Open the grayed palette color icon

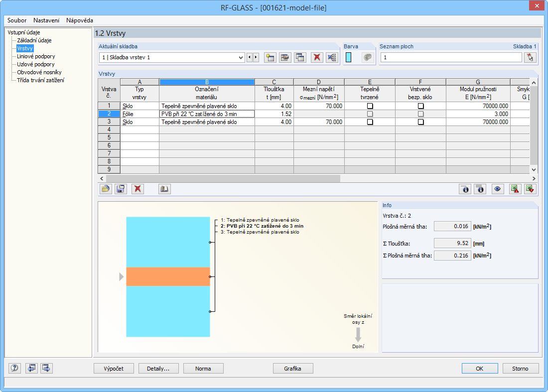point(367,57)
